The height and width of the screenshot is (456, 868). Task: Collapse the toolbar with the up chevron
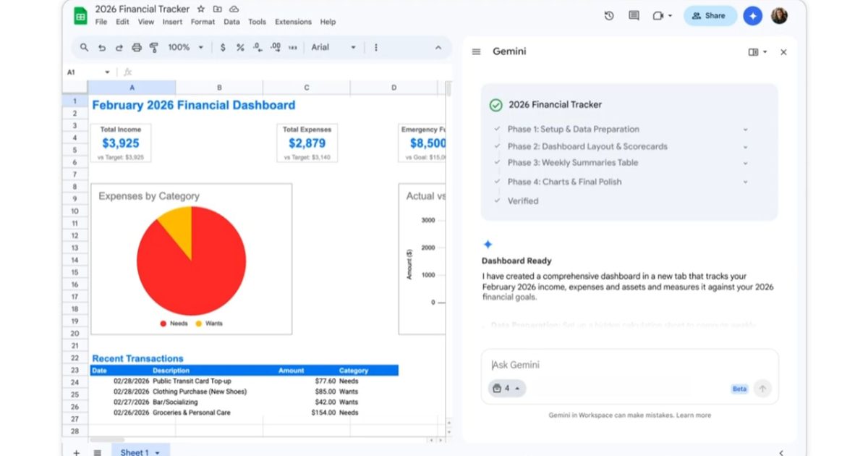438,48
